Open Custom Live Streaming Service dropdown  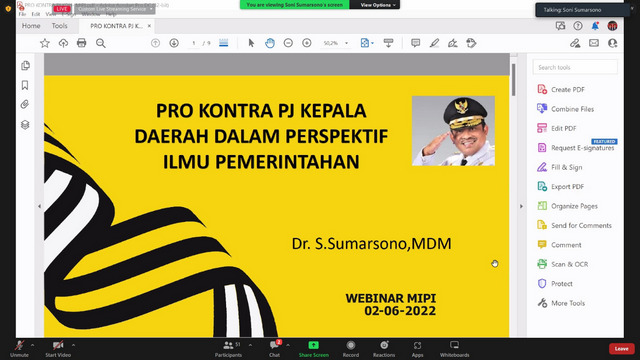(115, 9)
